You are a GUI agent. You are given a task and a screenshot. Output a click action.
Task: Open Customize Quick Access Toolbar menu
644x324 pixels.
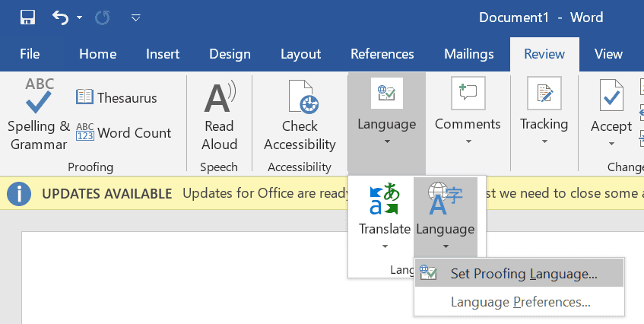pos(136,17)
